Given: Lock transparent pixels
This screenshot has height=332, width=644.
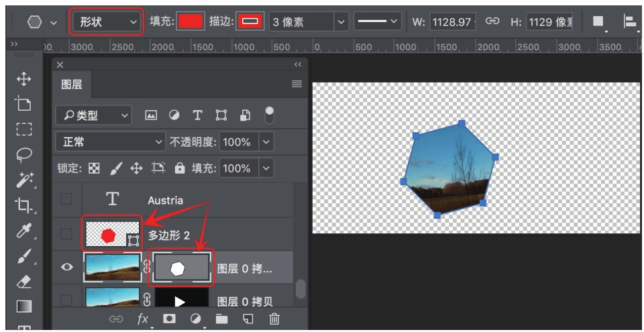Looking at the screenshot, I should pyautogui.click(x=94, y=168).
